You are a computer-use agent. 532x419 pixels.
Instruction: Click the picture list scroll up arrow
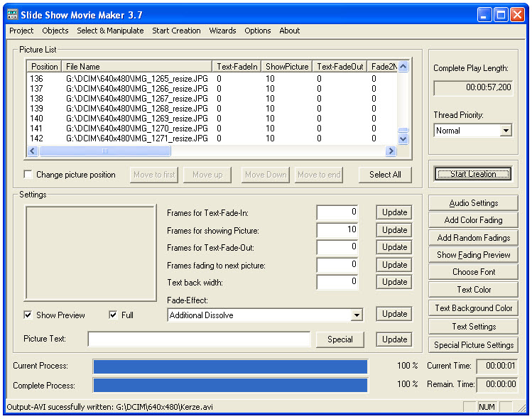pyautogui.click(x=403, y=66)
